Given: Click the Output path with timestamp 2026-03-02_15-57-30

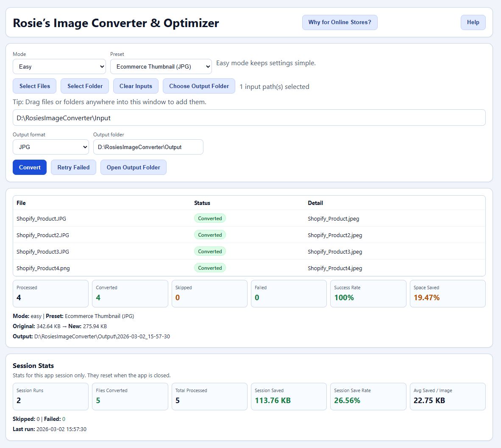Looking at the screenshot, I should tap(92, 337).
